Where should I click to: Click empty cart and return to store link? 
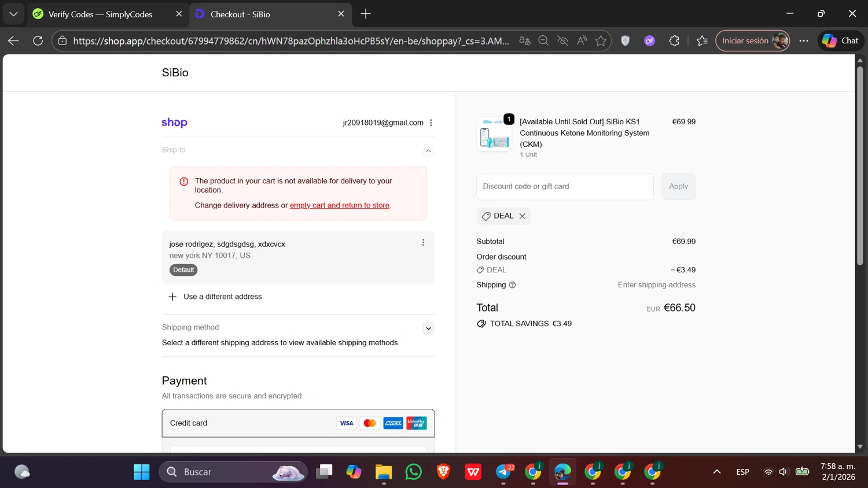coord(340,205)
